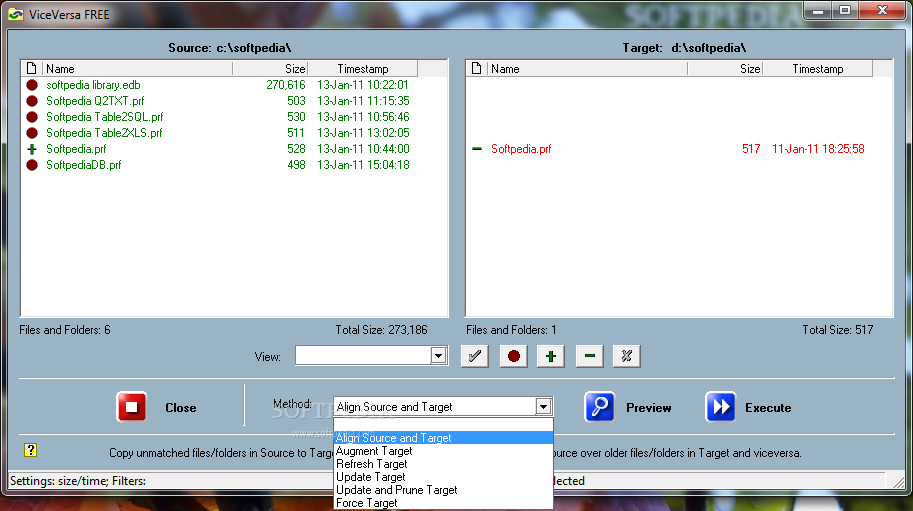Choose Update Target method
The width and height of the screenshot is (913, 511).
click(x=443, y=477)
